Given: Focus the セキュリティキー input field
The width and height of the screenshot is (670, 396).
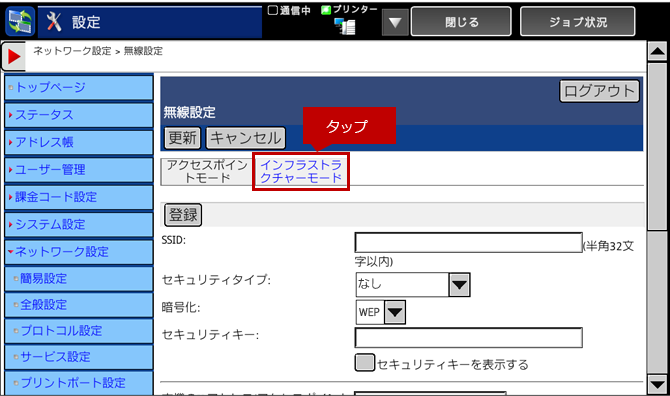Looking at the screenshot, I should click(468, 337).
